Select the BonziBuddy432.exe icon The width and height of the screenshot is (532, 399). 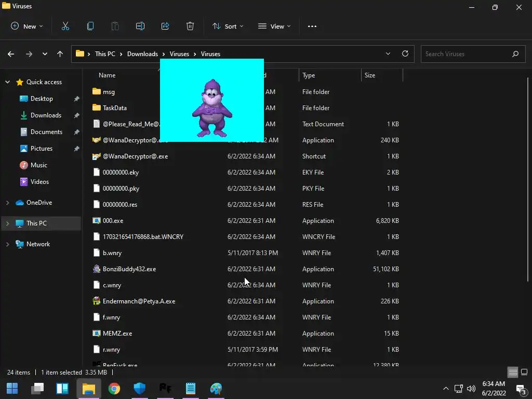pos(97,269)
